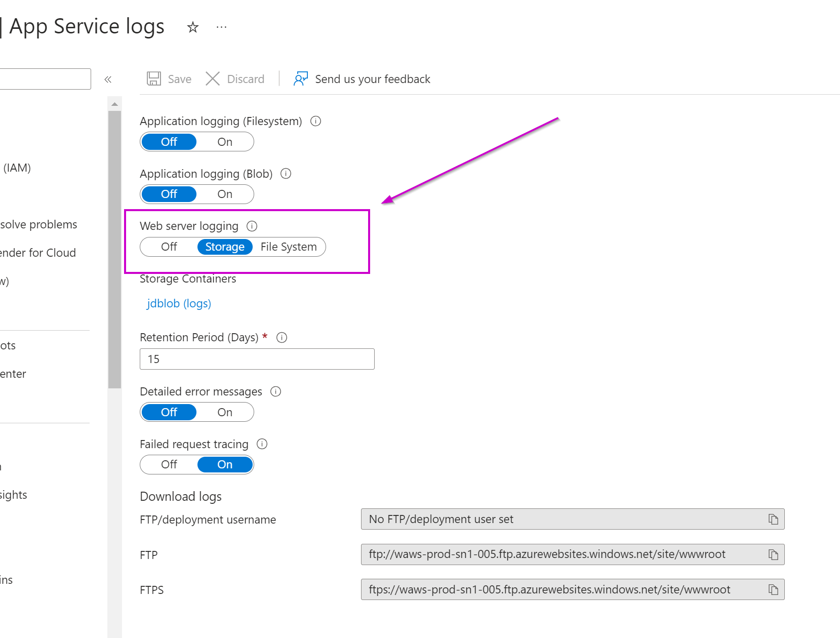Open the 'sights' sidebar menu item

click(x=14, y=495)
